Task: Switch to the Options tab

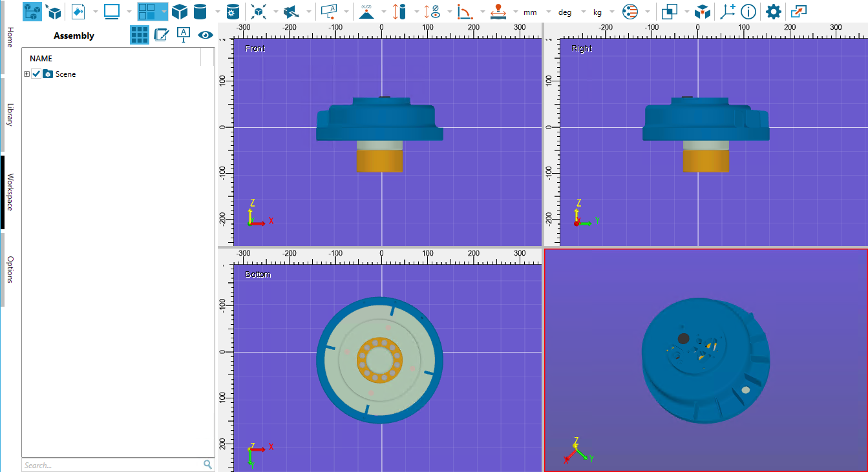Action: tap(10, 269)
